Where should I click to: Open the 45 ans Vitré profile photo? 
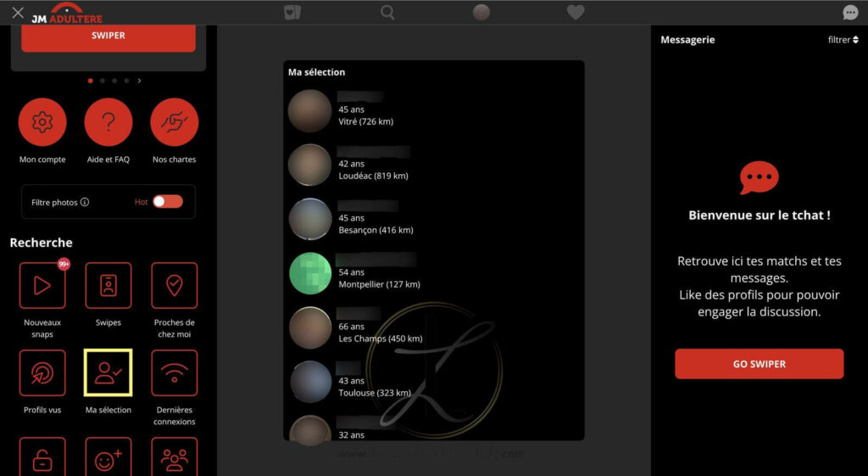click(309, 111)
